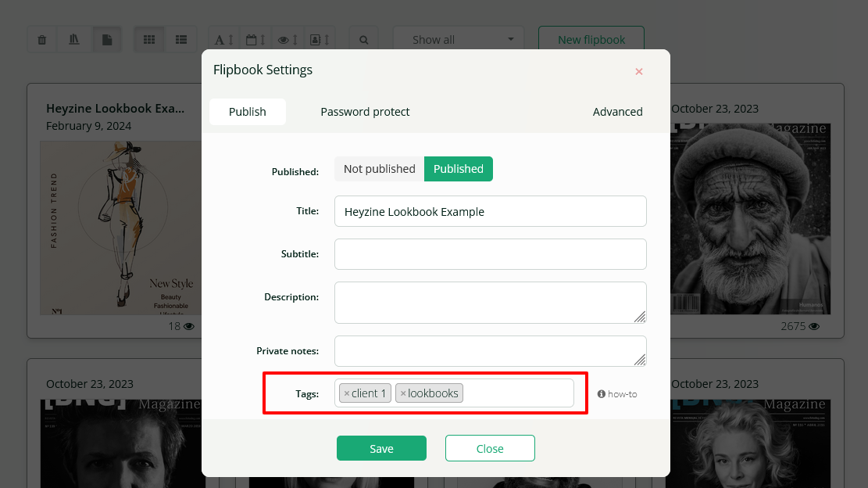
Task: Open the search magnifier icon
Action: point(363,39)
